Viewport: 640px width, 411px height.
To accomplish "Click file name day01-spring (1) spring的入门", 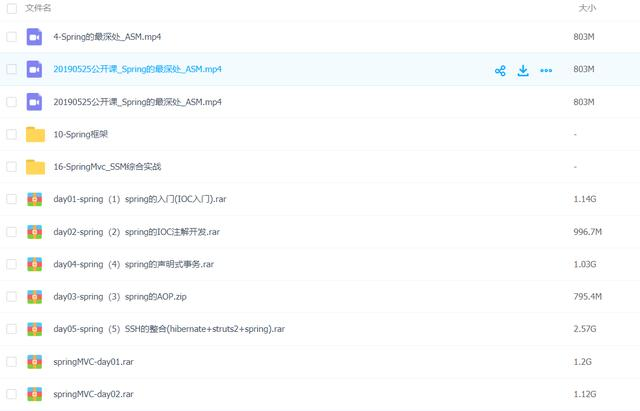I will pyautogui.click(x=140, y=199).
